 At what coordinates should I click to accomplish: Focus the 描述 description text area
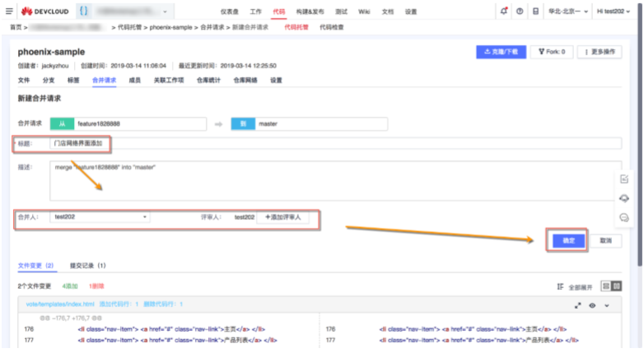[335, 180]
